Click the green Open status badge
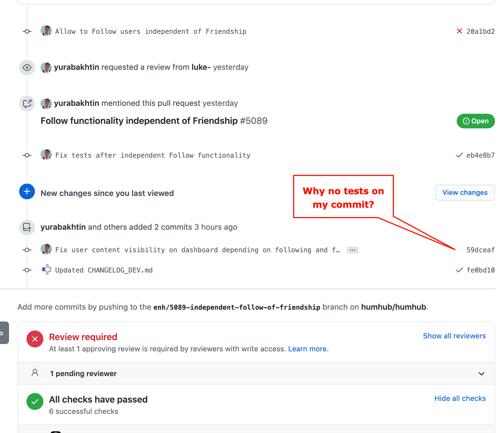 pyautogui.click(x=476, y=121)
